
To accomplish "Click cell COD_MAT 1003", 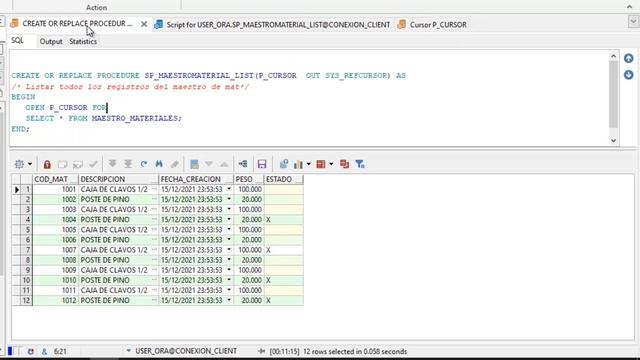I will [x=55, y=209].
